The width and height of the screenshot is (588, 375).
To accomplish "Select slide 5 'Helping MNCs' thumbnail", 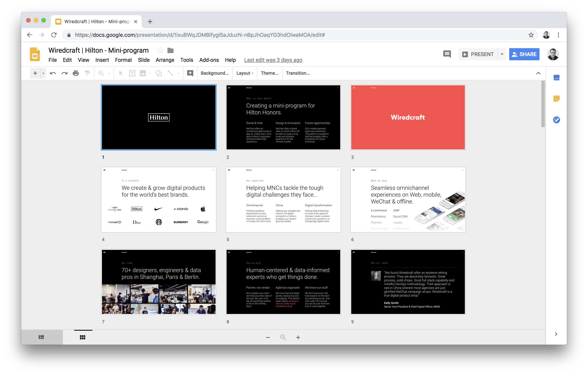I will click(x=283, y=200).
